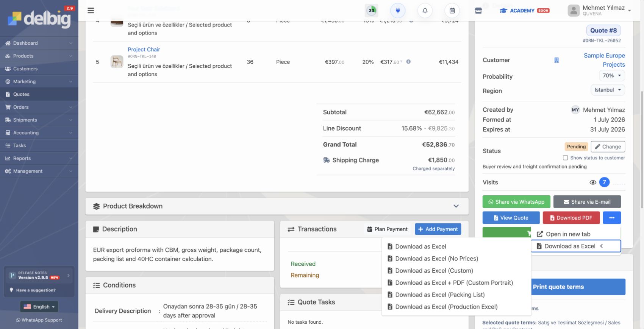Open the hamburger menu icon

tap(91, 11)
